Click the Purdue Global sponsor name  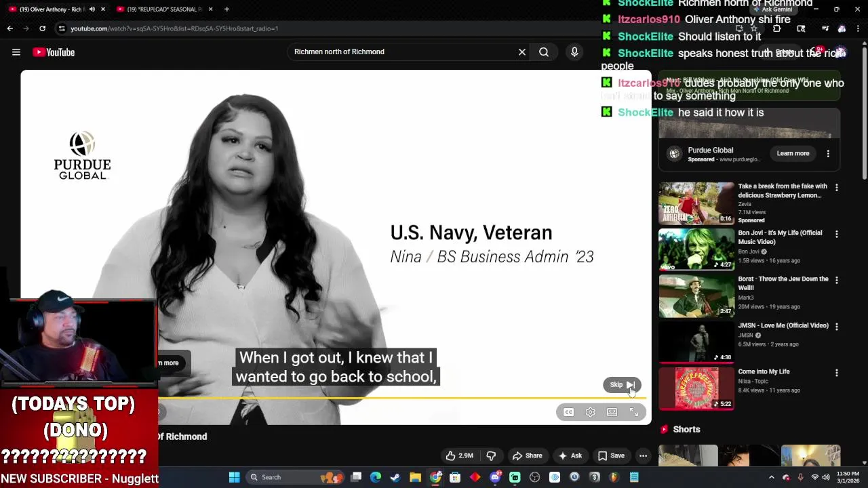(x=710, y=150)
